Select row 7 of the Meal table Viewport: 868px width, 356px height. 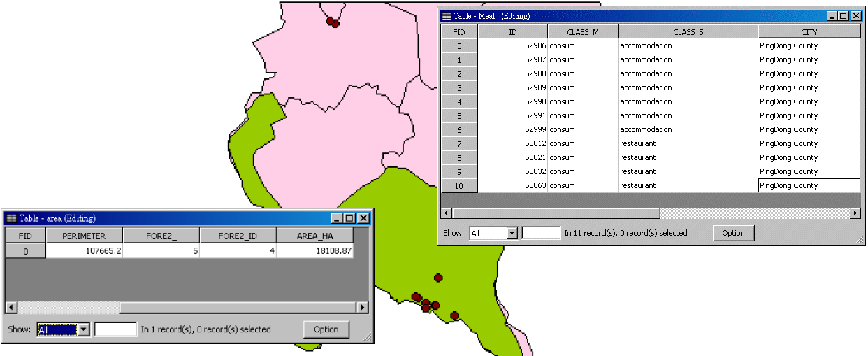[x=459, y=144]
